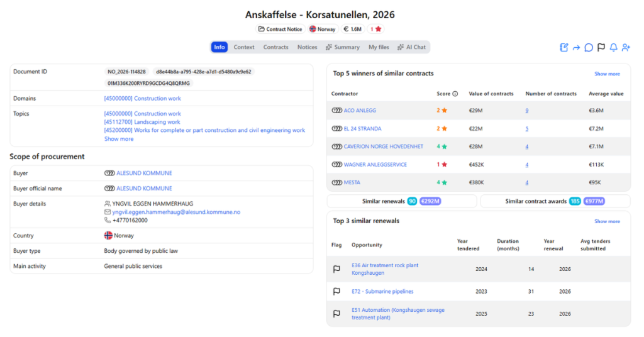Open the WAGNER ANLEGGSERVICE contractor link
The image size is (644, 337).
375,165
